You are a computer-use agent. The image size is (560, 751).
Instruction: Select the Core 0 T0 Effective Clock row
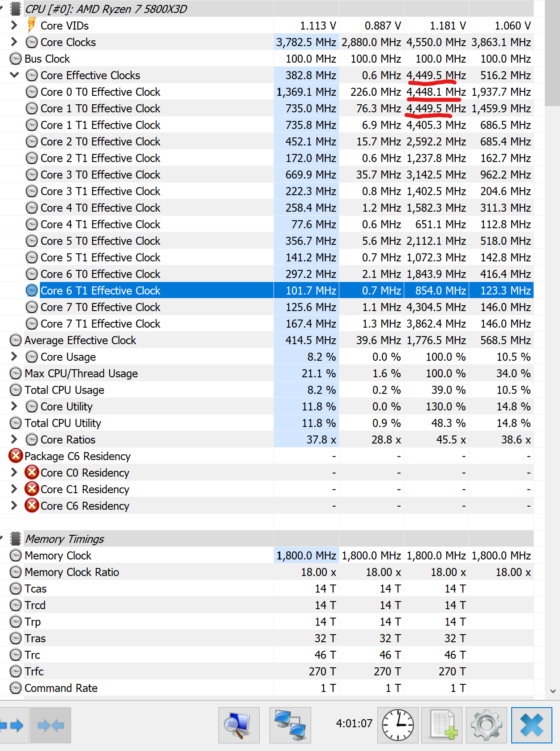click(267, 92)
